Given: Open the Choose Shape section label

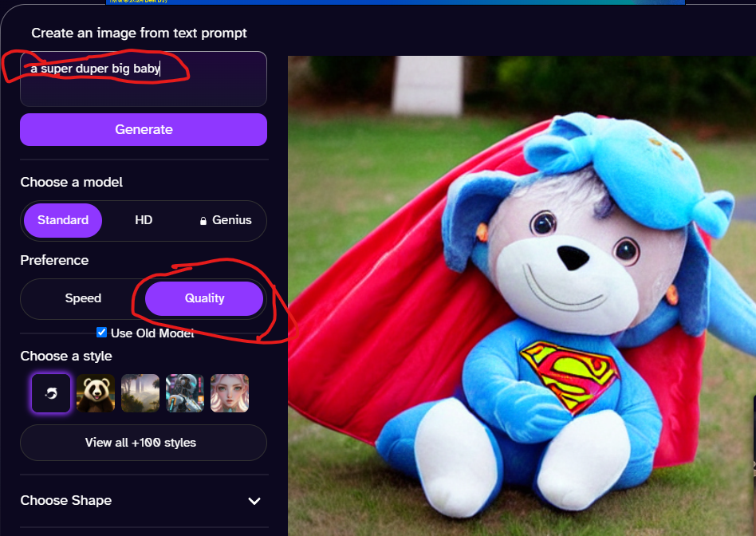Looking at the screenshot, I should point(66,500).
